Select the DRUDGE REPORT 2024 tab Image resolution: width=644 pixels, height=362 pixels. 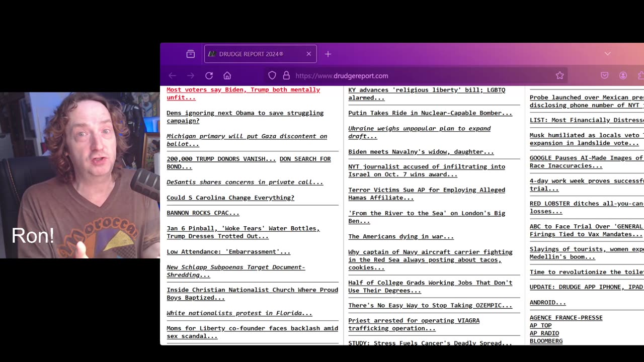pos(260,54)
